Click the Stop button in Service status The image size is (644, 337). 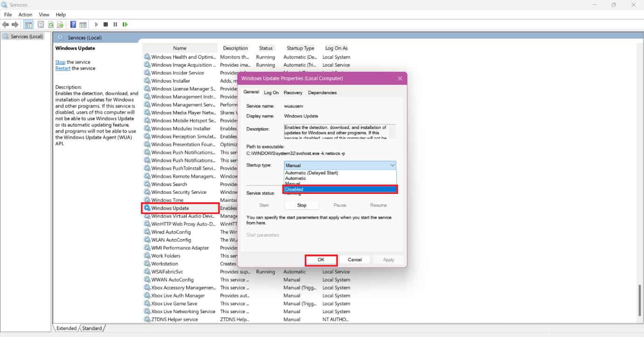302,205
